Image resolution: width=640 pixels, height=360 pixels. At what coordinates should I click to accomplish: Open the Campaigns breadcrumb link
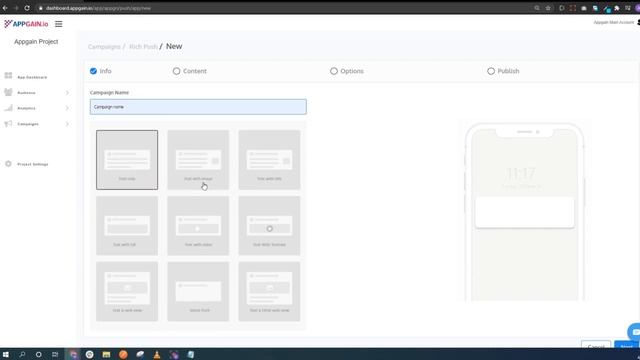tap(104, 47)
